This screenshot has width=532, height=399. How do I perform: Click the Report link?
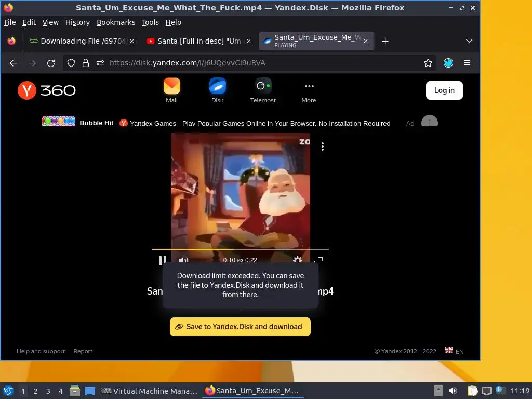point(83,351)
